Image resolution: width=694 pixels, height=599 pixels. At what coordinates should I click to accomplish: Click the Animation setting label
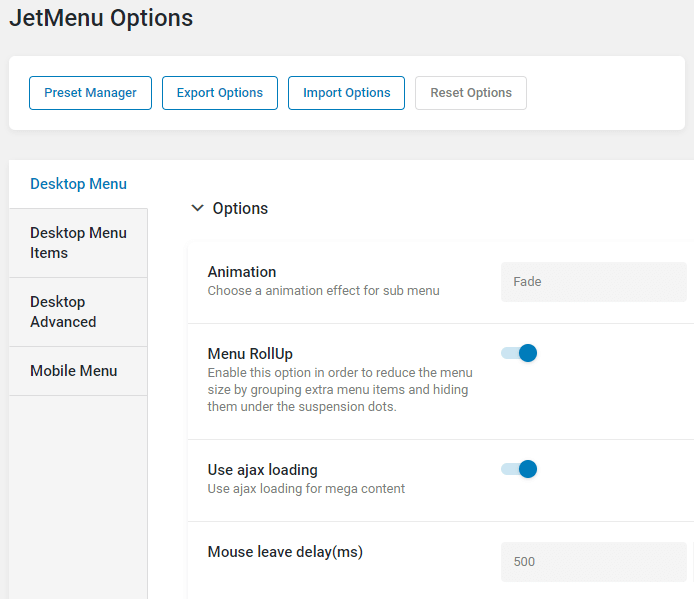tap(242, 272)
